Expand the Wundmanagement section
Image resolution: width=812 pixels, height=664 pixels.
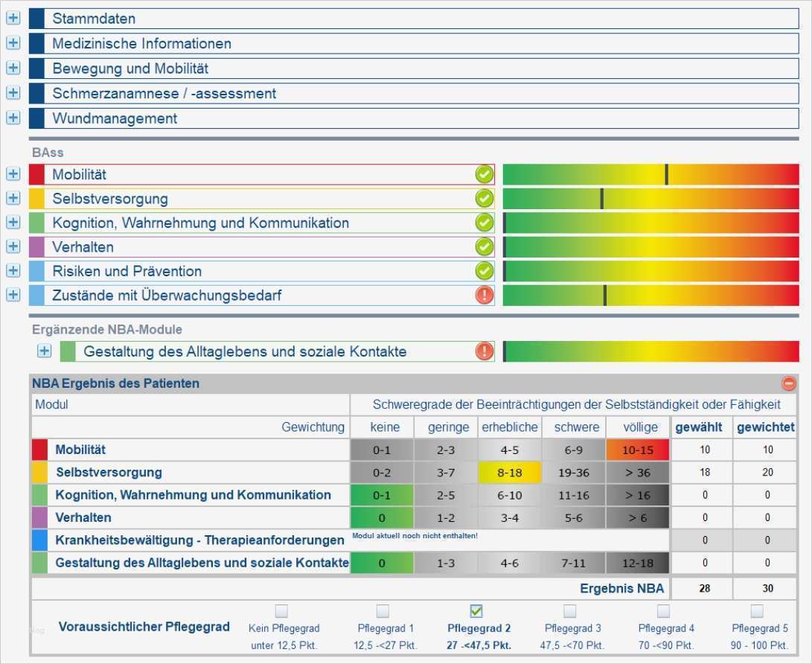(x=13, y=118)
